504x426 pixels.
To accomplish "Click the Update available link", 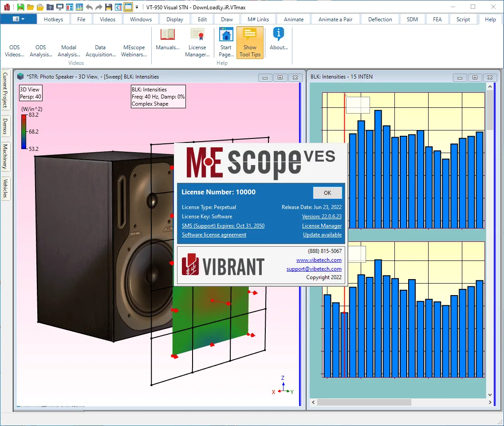I will 322,235.
